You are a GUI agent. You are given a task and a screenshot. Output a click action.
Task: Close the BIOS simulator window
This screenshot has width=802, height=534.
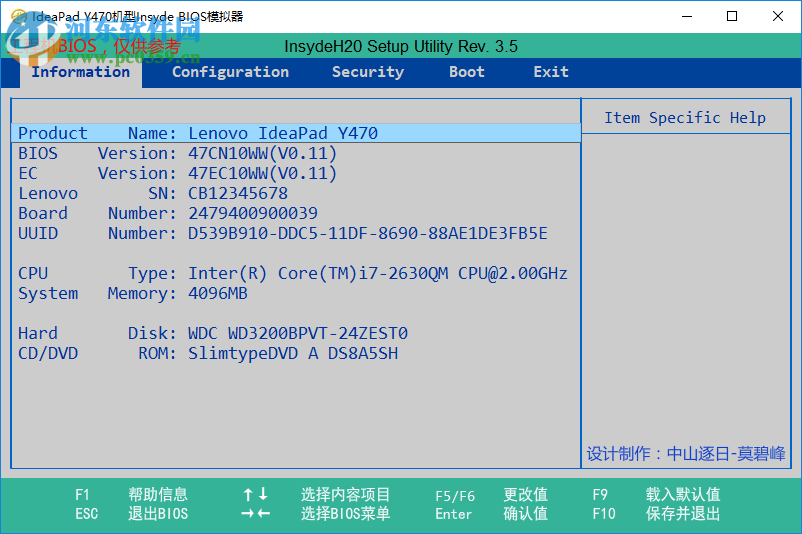pyautogui.click(x=777, y=16)
